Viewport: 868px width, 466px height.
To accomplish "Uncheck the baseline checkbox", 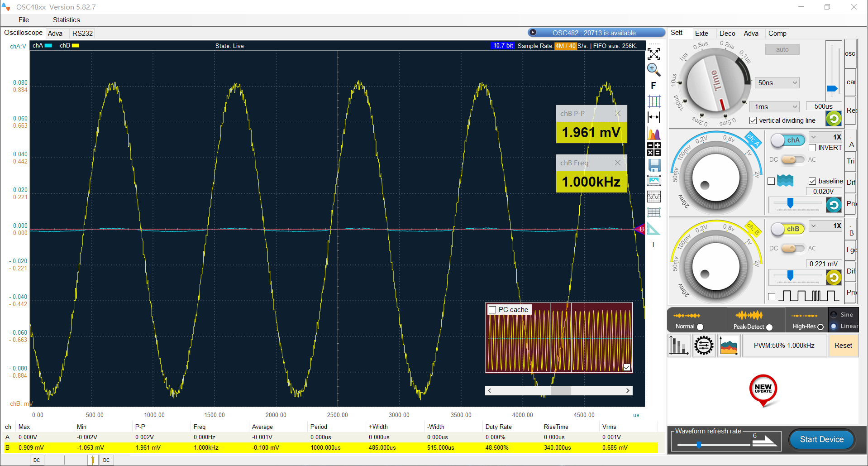I will (812, 181).
